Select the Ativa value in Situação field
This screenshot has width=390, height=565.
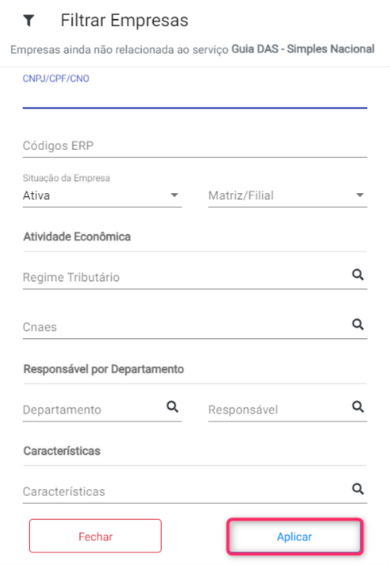36,196
